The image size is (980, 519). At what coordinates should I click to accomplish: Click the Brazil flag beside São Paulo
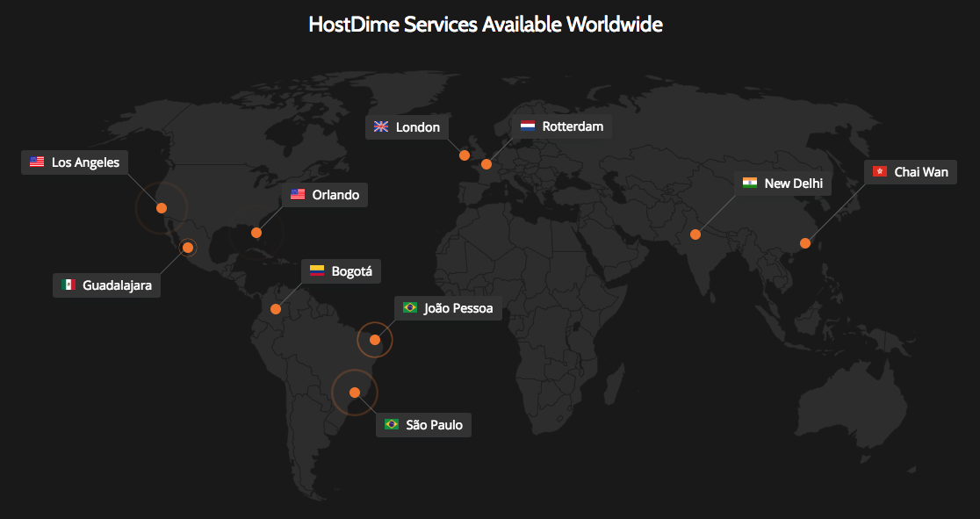(392, 424)
